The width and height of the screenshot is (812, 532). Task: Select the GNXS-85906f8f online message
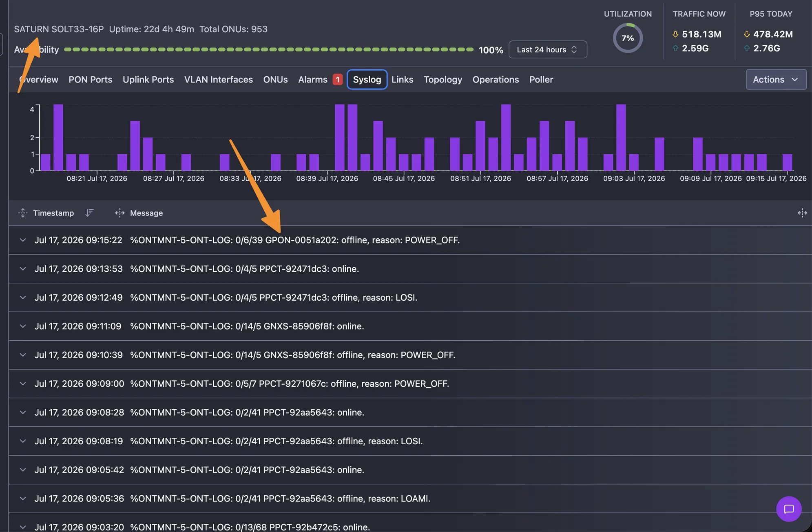click(x=247, y=326)
